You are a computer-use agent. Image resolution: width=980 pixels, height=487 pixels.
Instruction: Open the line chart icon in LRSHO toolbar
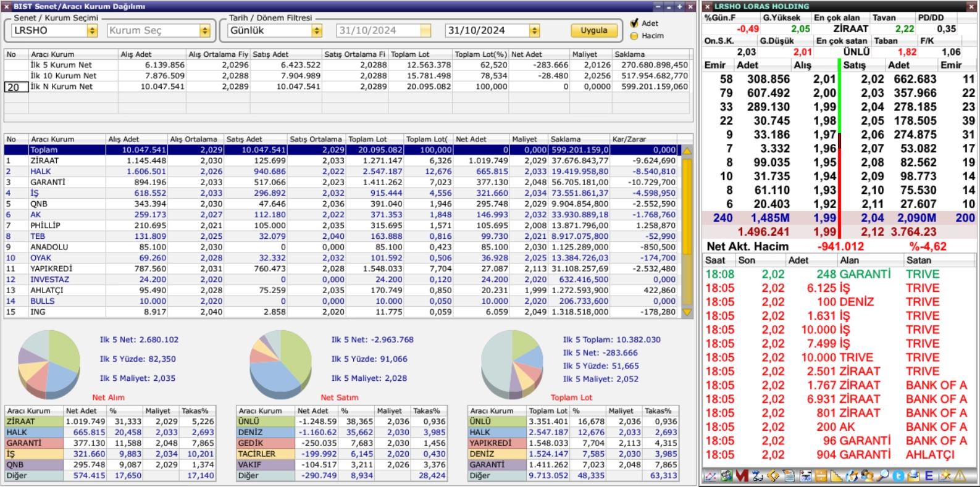(710, 476)
